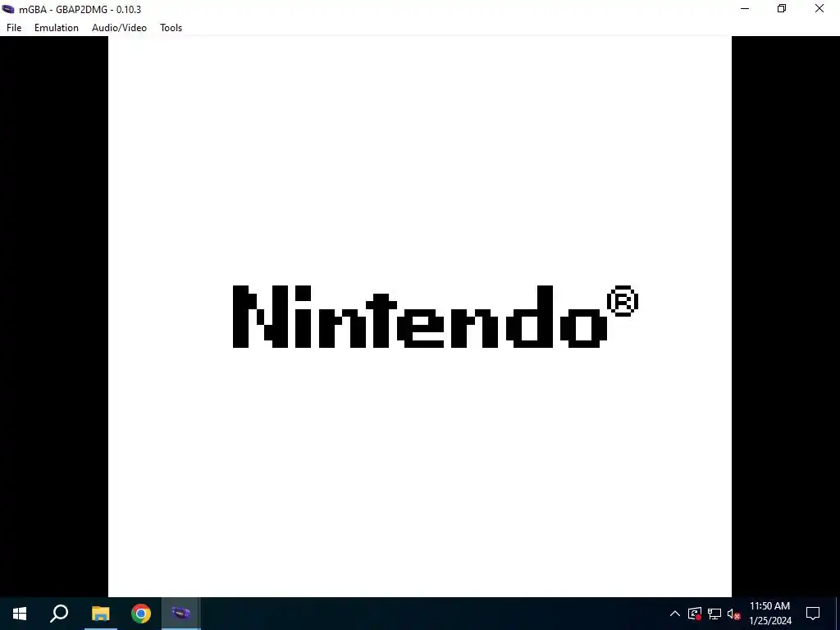Minimize the mGBA window
840x630 pixels.
pyautogui.click(x=745, y=8)
